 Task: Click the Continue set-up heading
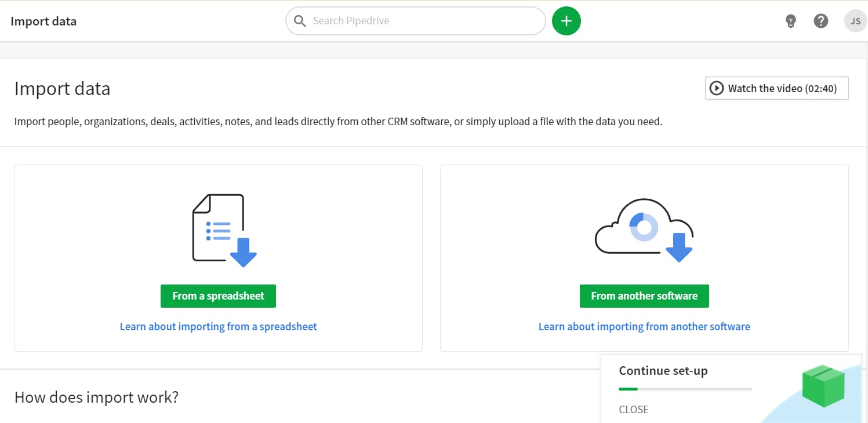coord(663,370)
